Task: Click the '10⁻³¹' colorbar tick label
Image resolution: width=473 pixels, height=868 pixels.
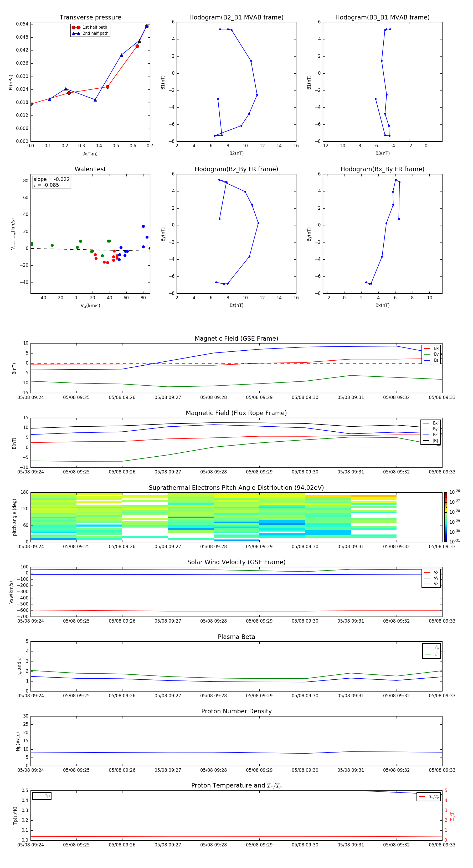Action: pyautogui.click(x=455, y=542)
